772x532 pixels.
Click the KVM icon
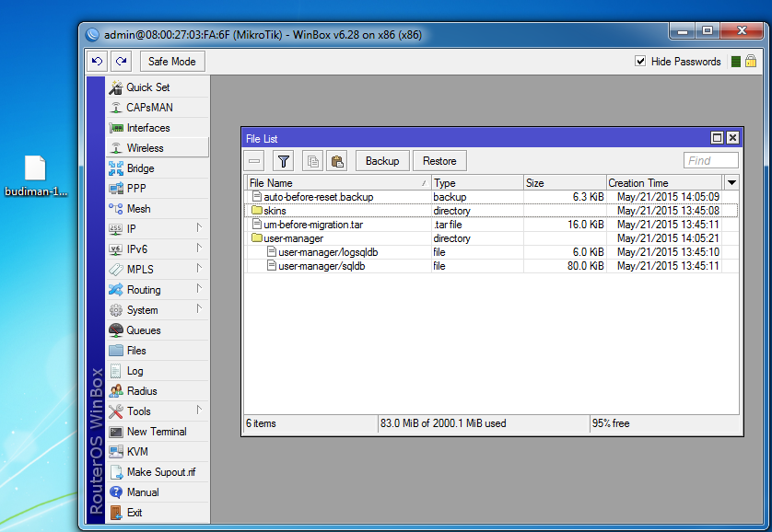tap(116, 452)
